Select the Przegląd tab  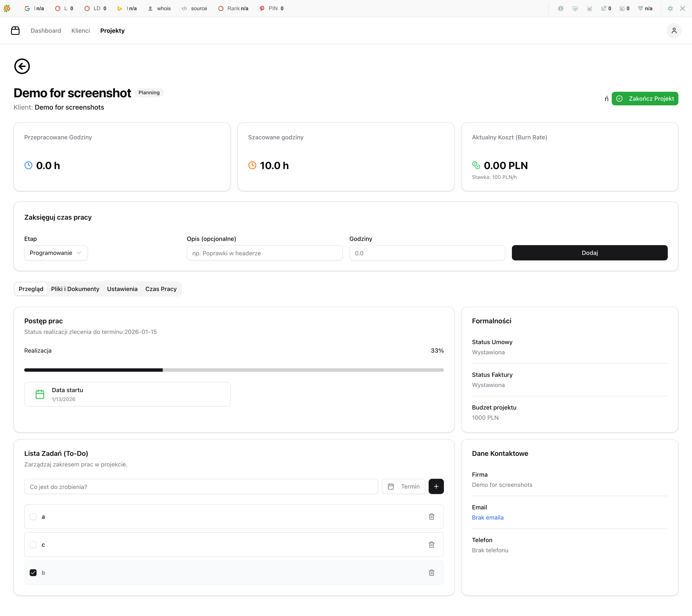31,289
